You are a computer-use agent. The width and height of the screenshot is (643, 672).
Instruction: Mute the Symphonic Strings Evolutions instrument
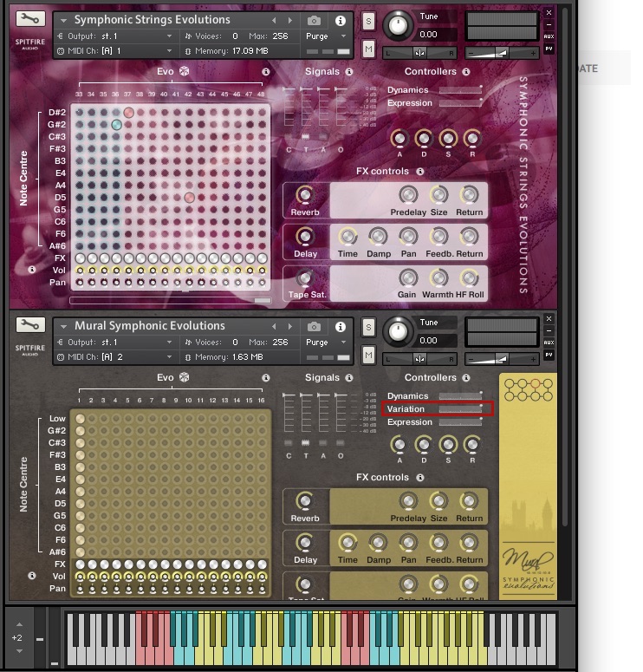368,49
